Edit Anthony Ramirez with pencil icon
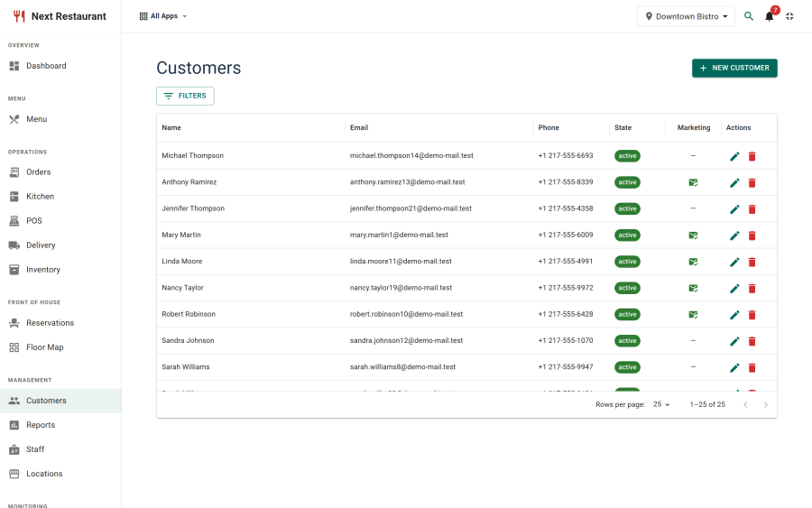 tap(734, 183)
